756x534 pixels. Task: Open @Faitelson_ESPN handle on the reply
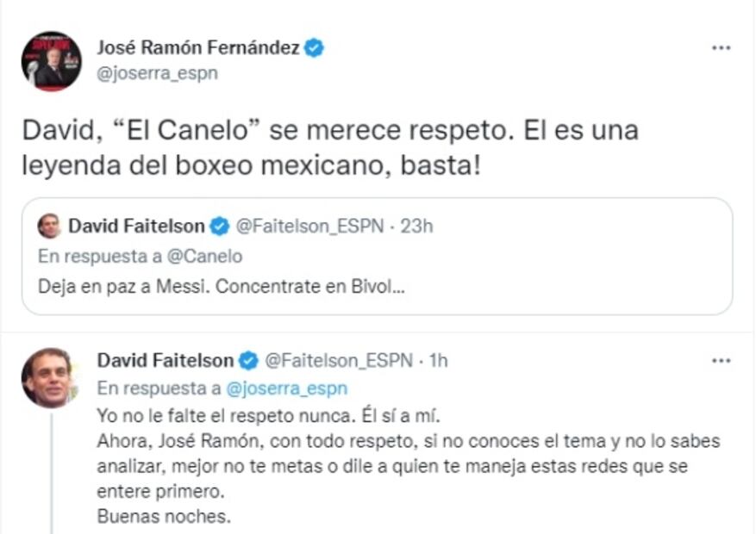point(338,360)
